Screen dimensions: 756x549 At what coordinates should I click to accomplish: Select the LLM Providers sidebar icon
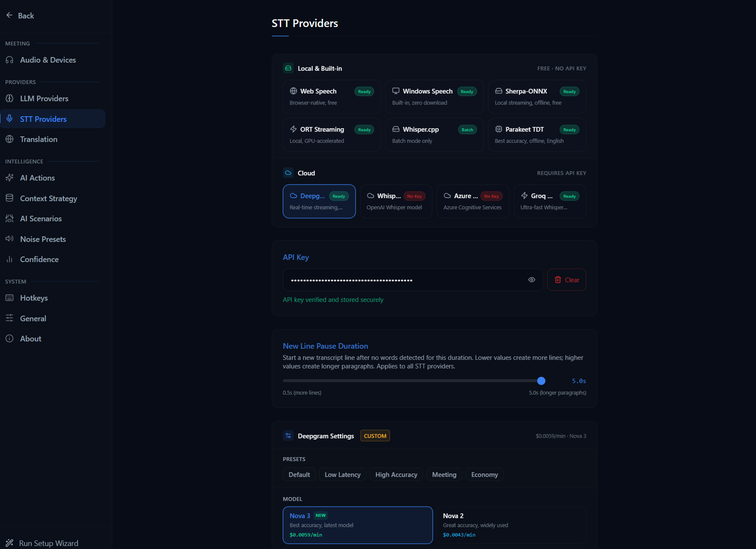coord(9,98)
